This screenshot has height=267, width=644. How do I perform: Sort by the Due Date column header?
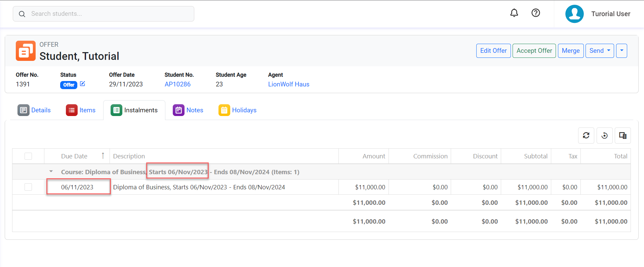pyautogui.click(x=74, y=156)
